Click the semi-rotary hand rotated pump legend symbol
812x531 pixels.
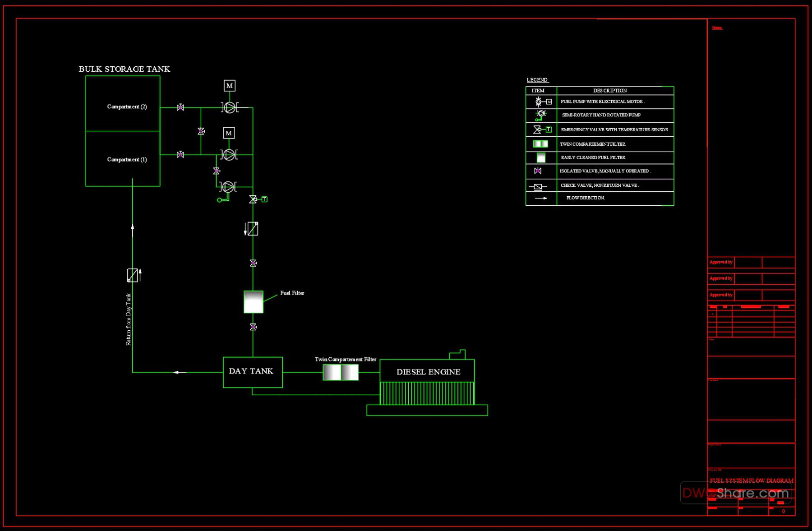[540, 115]
